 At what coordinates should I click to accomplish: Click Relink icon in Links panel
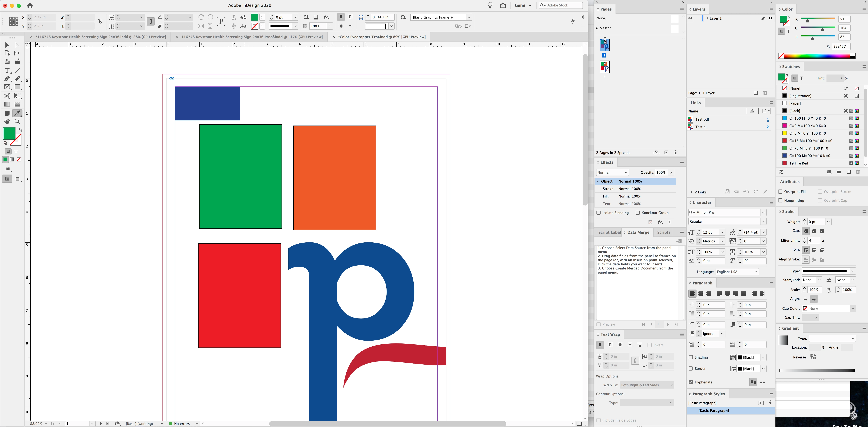click(737, 192)
